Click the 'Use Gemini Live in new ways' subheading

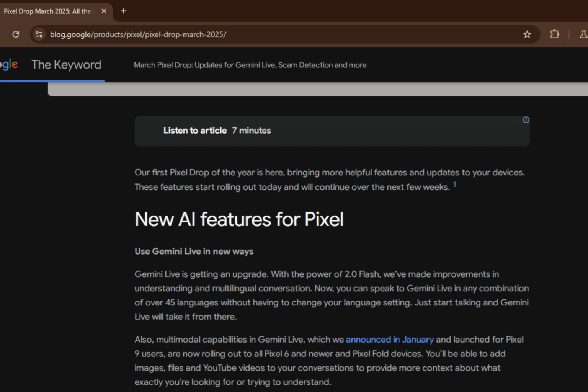(x=194, y=252)
